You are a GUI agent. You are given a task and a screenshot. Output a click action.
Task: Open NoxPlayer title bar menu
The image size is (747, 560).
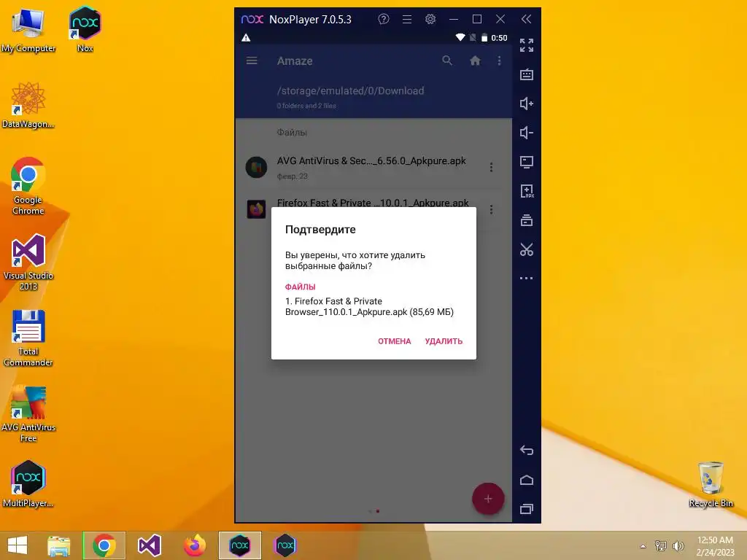pos(407,19)
